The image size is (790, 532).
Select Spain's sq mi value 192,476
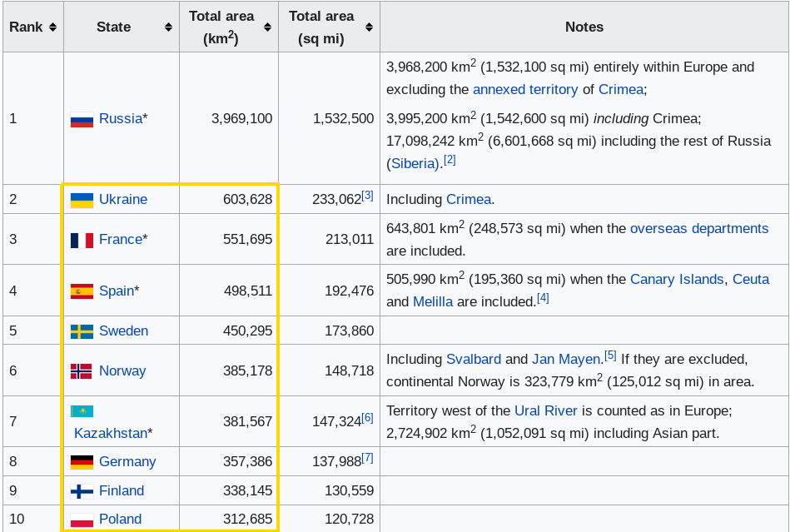click(x=349, y=291)
